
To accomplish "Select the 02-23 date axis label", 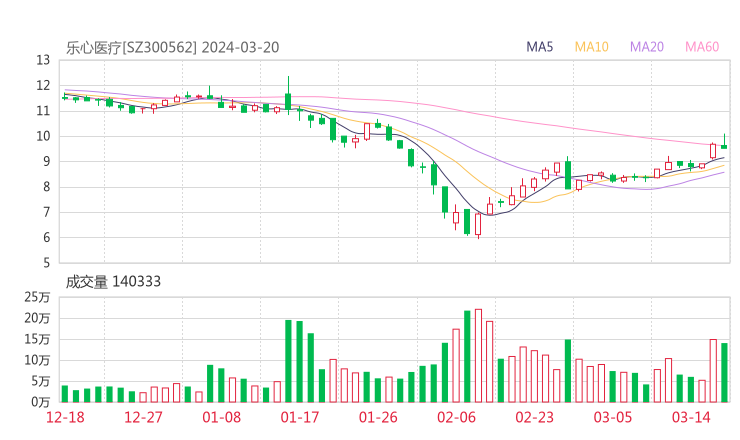I will coord(534,417).
